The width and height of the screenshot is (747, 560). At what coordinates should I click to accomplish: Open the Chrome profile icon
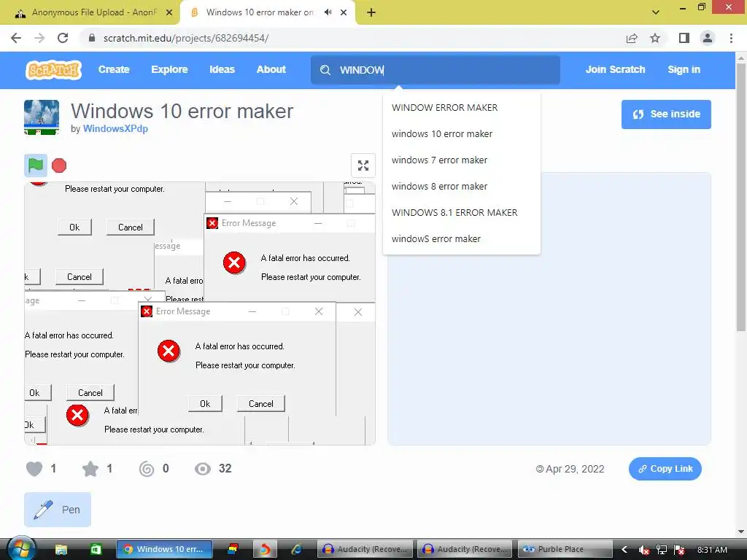click(708, 38)
